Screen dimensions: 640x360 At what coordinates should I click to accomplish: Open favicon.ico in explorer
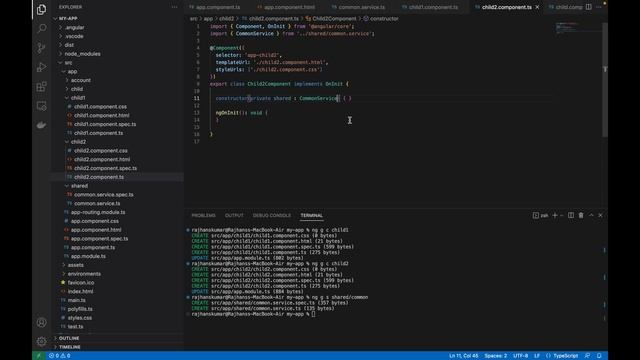coord(81,282)
